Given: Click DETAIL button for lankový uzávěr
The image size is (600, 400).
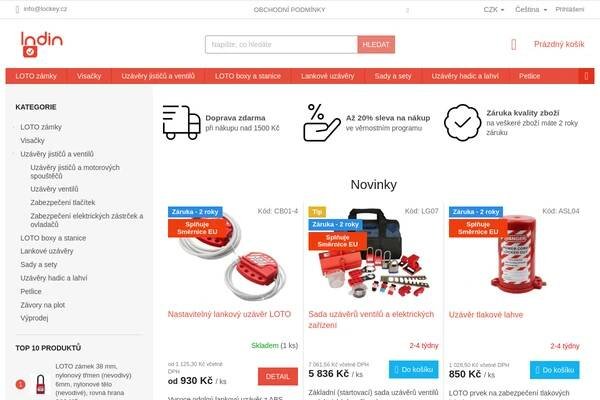Looking at the screenshot, I should click(x=278, y=377).
